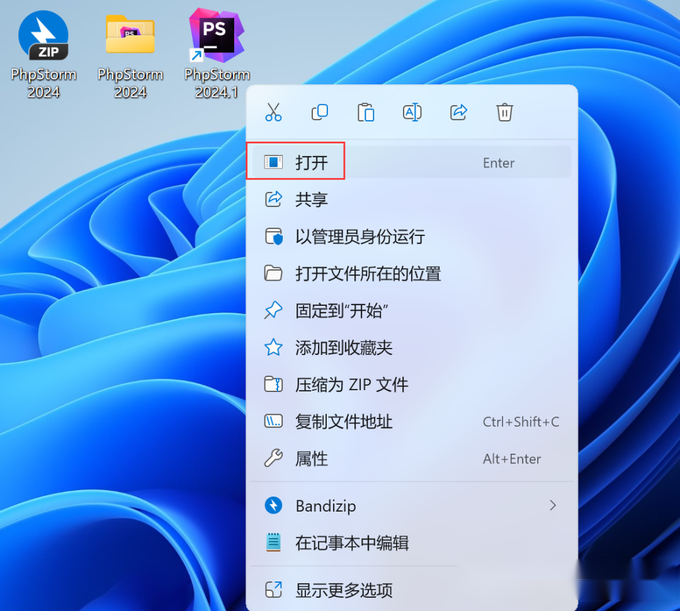
Task: Choose 在记事本中编辑
Action: [411, 543]
